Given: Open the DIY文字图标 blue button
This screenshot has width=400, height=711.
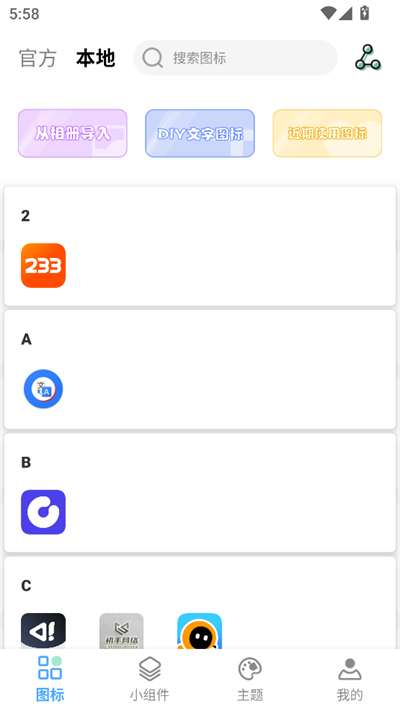Looking at the screenshot, I should coord(200,133).
